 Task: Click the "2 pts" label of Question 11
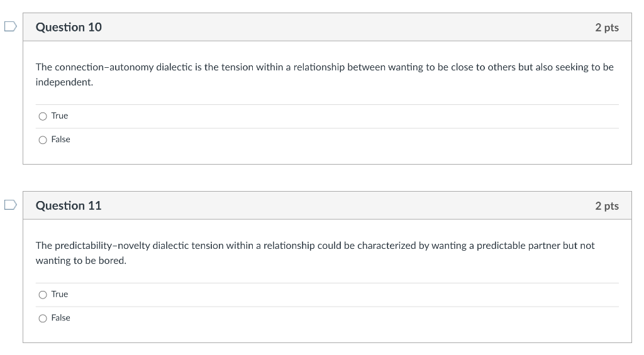pyautogui.click(x=607, y=206)
